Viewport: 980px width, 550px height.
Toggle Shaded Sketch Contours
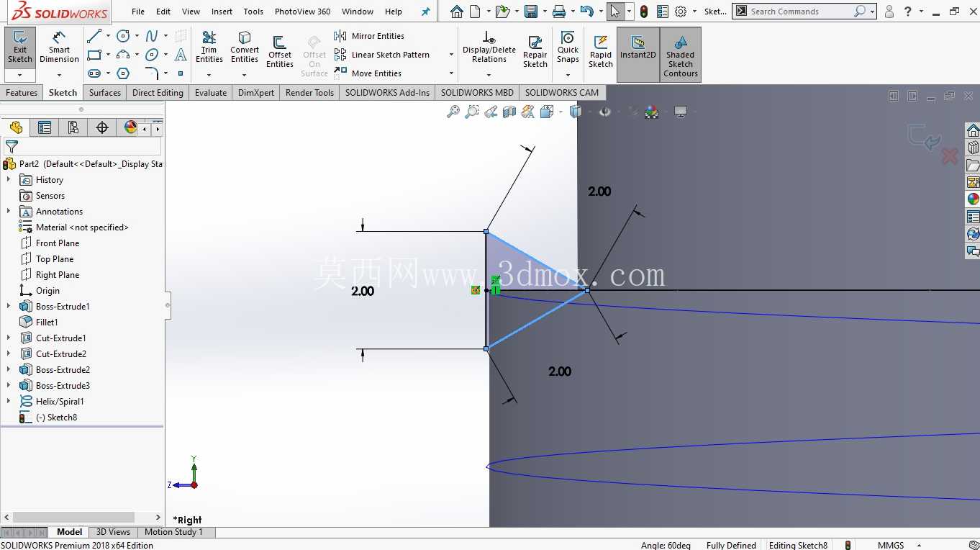(x=681, y=55)
